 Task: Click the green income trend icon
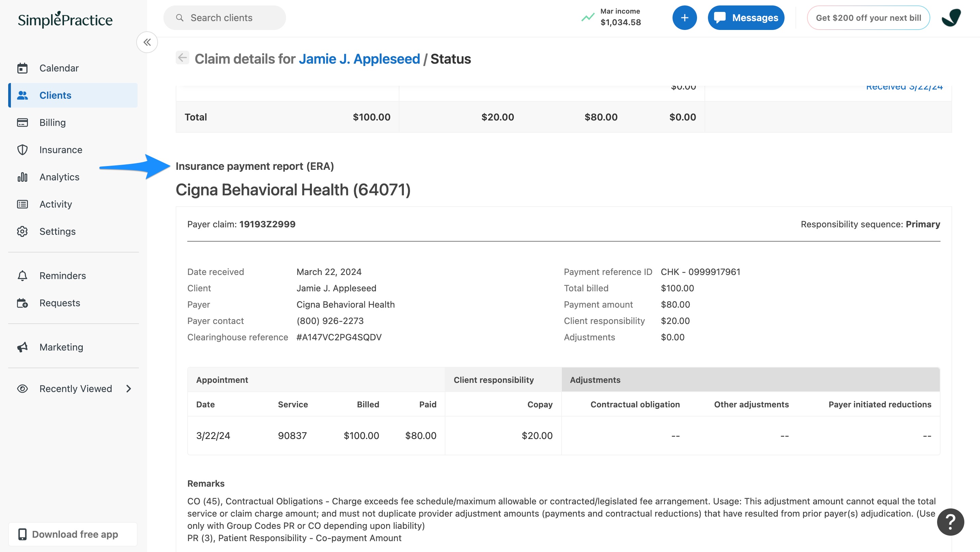pos(588,17)
